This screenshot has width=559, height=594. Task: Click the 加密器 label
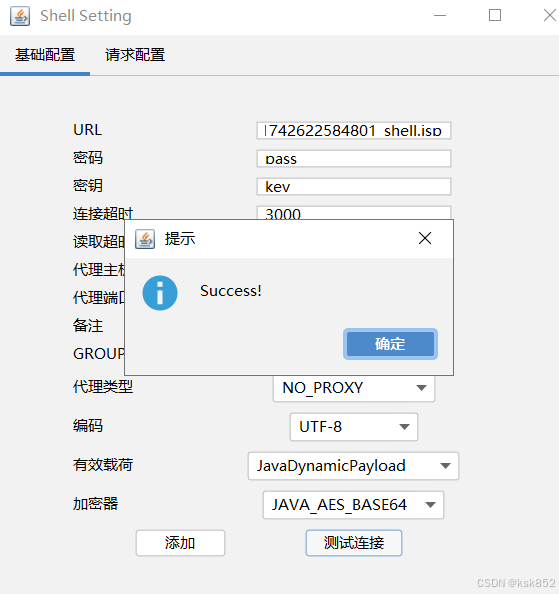(95, 504)
